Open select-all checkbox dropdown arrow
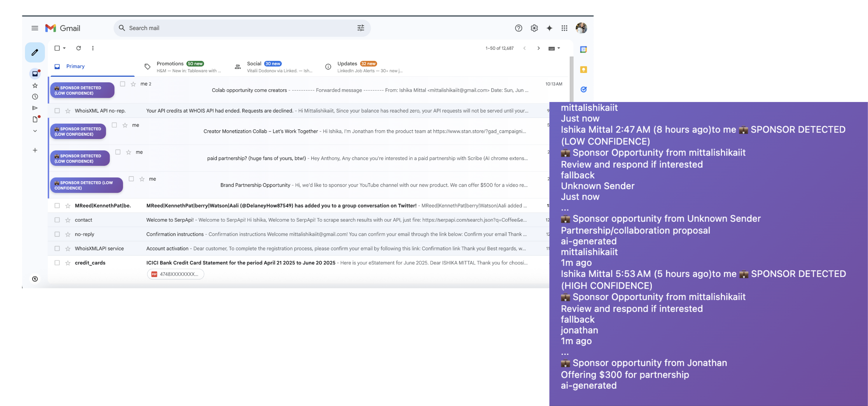The image size is (868, 406). (x=64, y=48)
